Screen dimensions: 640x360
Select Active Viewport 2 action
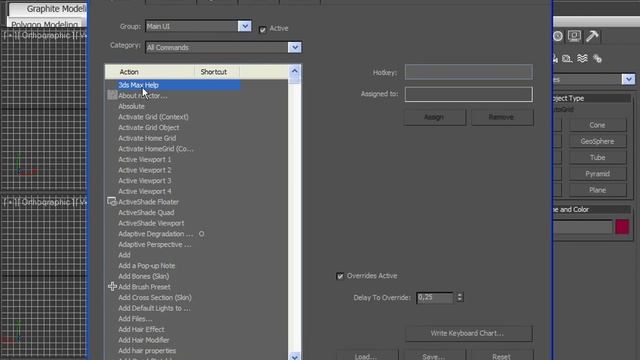tap(145, 170)
